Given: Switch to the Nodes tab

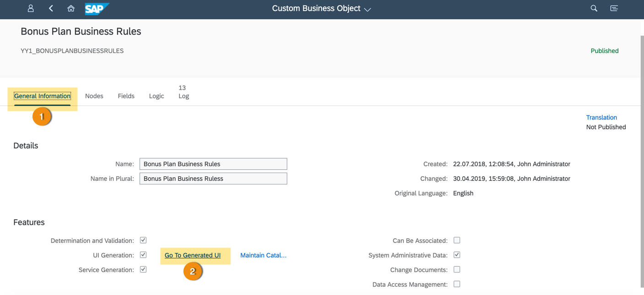Looking at the screenshot, I should (x=94, y=96).
